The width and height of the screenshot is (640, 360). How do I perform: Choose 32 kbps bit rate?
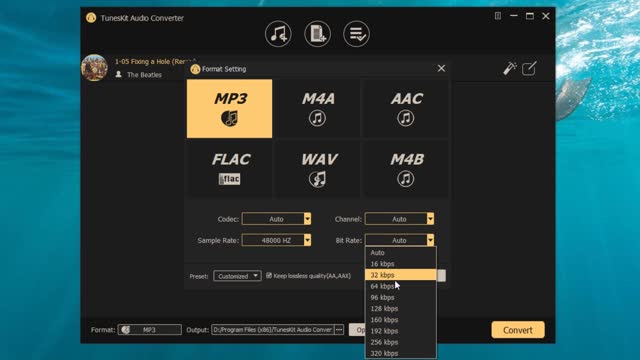tap(400, 275)
